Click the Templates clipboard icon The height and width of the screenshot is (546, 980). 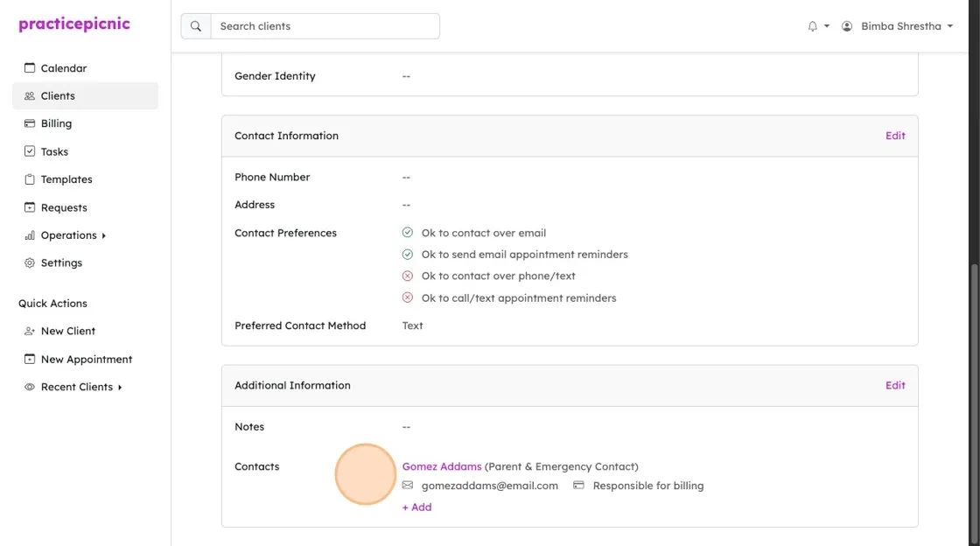[30, 178]
